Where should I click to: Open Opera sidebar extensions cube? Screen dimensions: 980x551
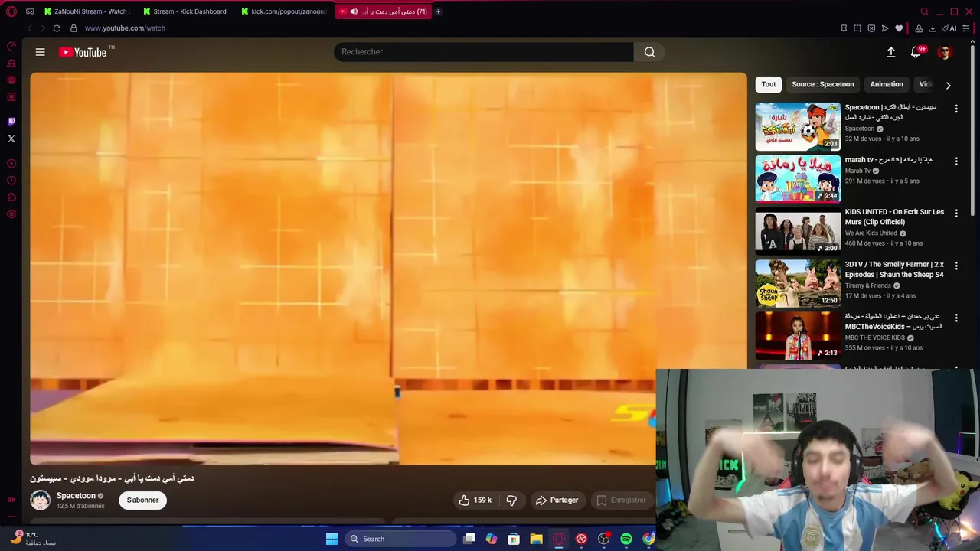pyautogui.click(x=11, y=197)
